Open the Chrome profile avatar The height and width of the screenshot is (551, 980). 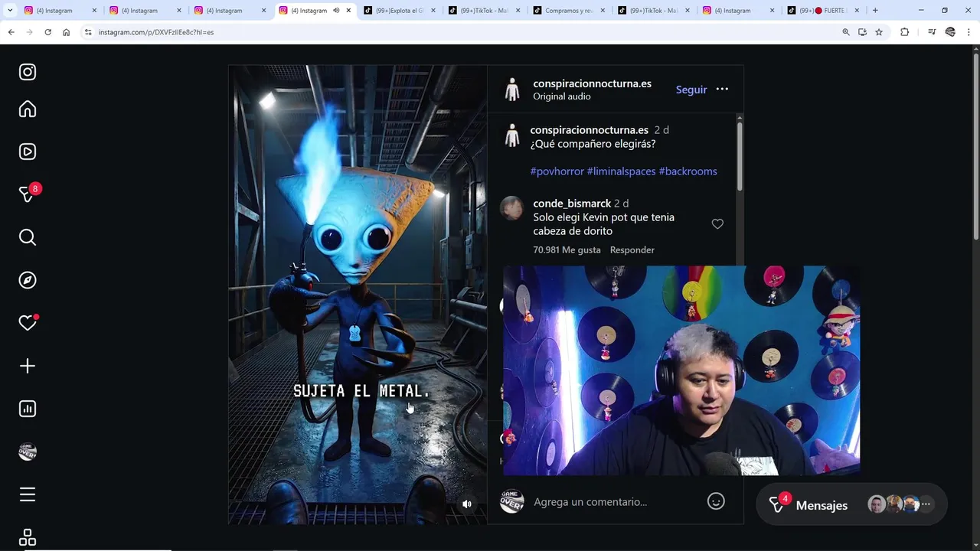point(950,32)
